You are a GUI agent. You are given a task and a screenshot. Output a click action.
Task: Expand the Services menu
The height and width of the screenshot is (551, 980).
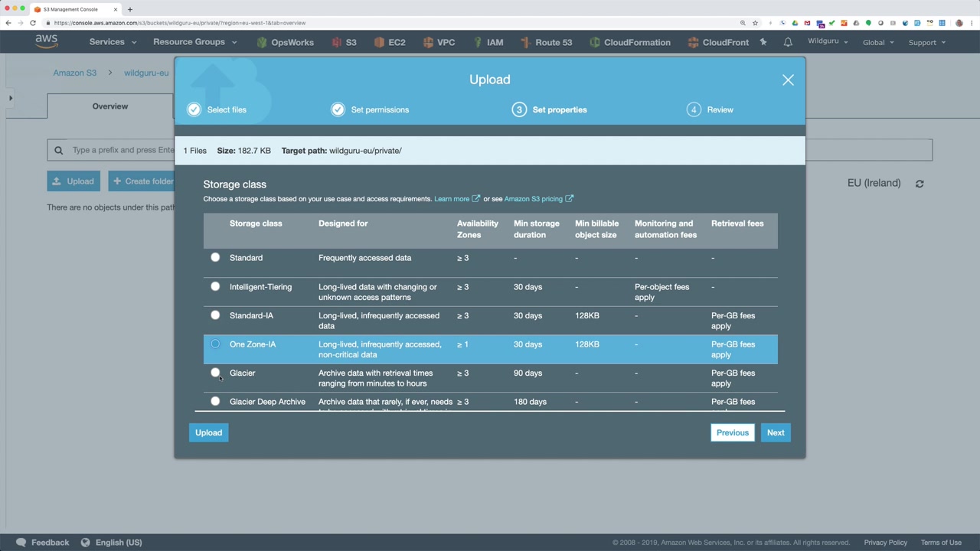click(x=113, y=42)
